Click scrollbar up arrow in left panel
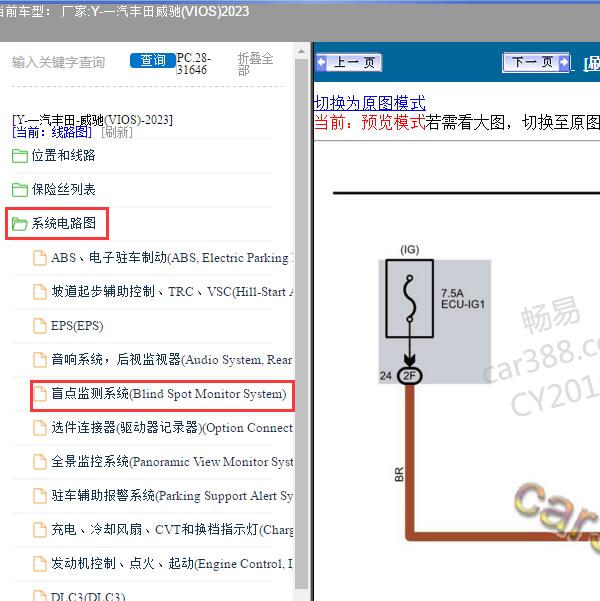 pyautogui.click(x=302, y=51)
